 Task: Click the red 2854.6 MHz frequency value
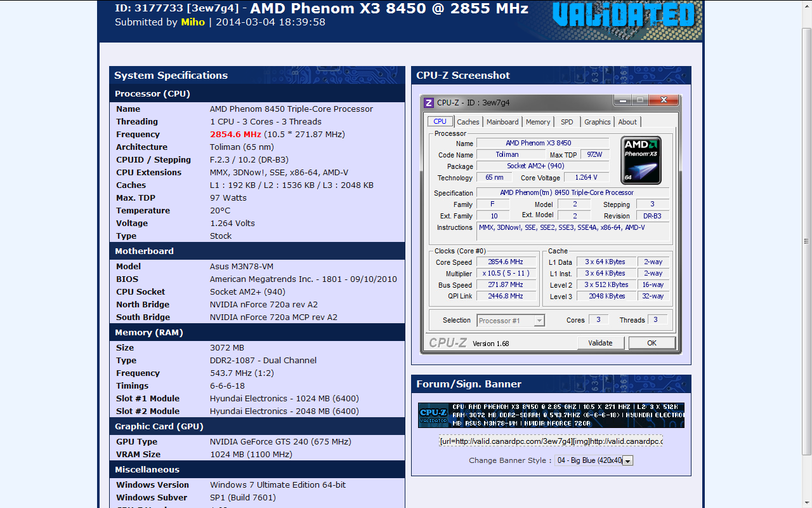point(235,135)
